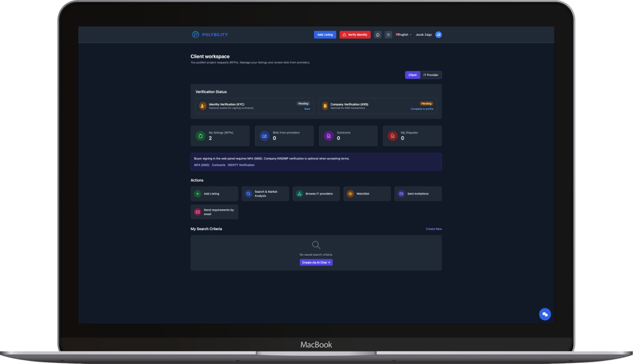Image resolution: width=633 pixels, height=364 pixels.
Task: Click the Identity Verification (KYC) person icon
Action: (x=203, y=106)
